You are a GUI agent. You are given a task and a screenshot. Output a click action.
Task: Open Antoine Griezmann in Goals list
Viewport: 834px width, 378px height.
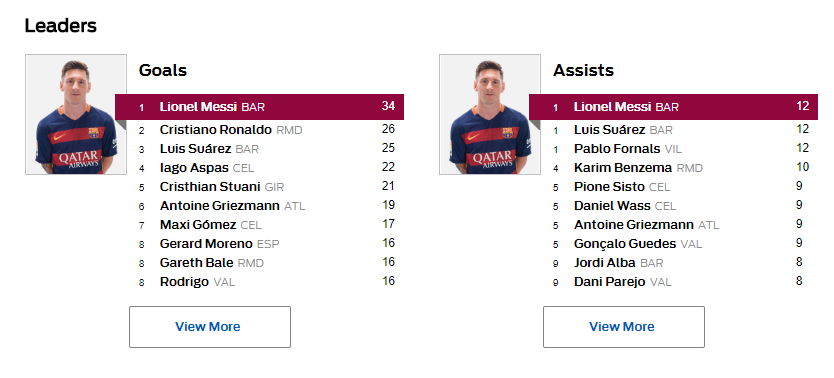[x=220, y=206]
